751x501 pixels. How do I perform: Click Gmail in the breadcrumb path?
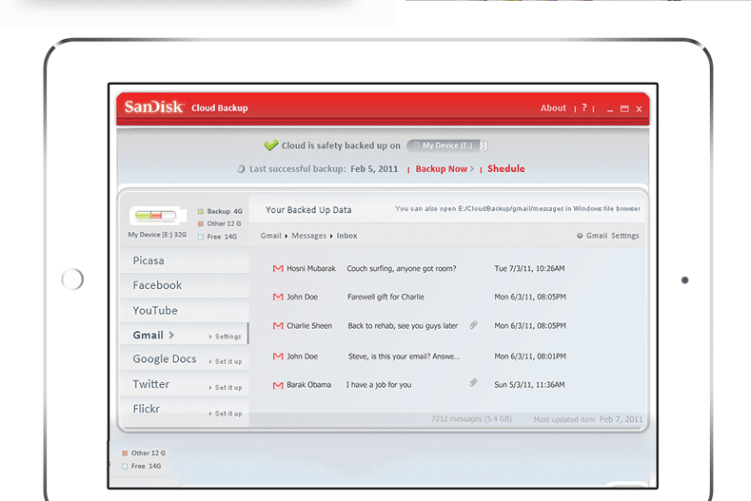point(271,236)
